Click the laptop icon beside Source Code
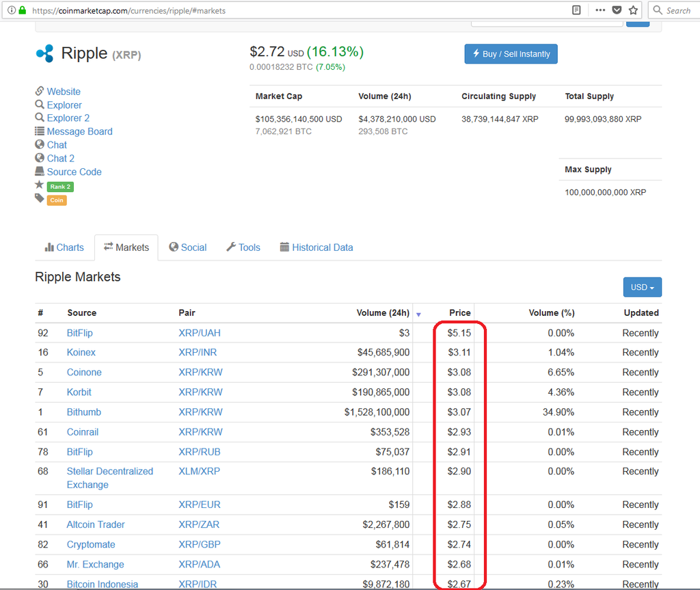The height and width of the screenshot is (590, 700). (x=39, y=171)
